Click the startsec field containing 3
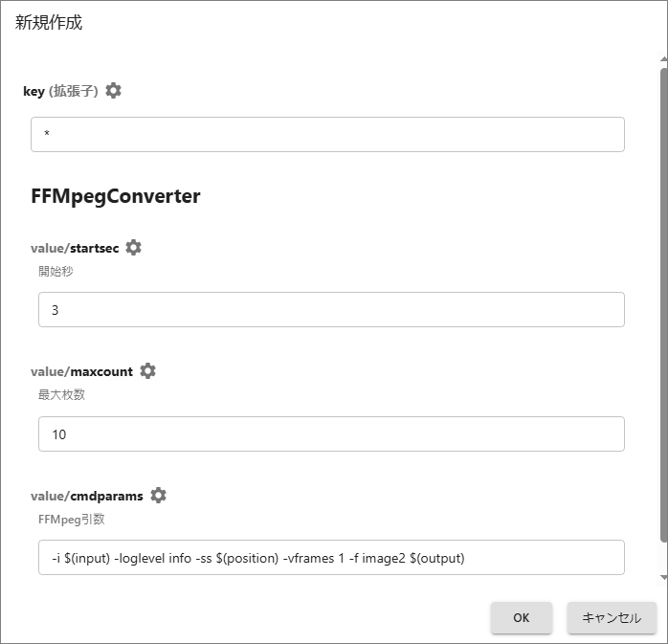 pyautogui.click(x=331, y=310)
